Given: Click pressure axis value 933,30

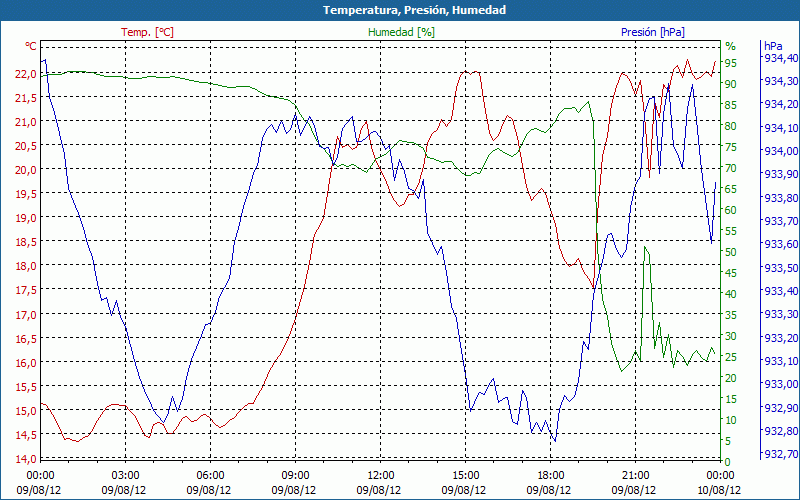Looking at the screenshot, I should tap(780, 315).
